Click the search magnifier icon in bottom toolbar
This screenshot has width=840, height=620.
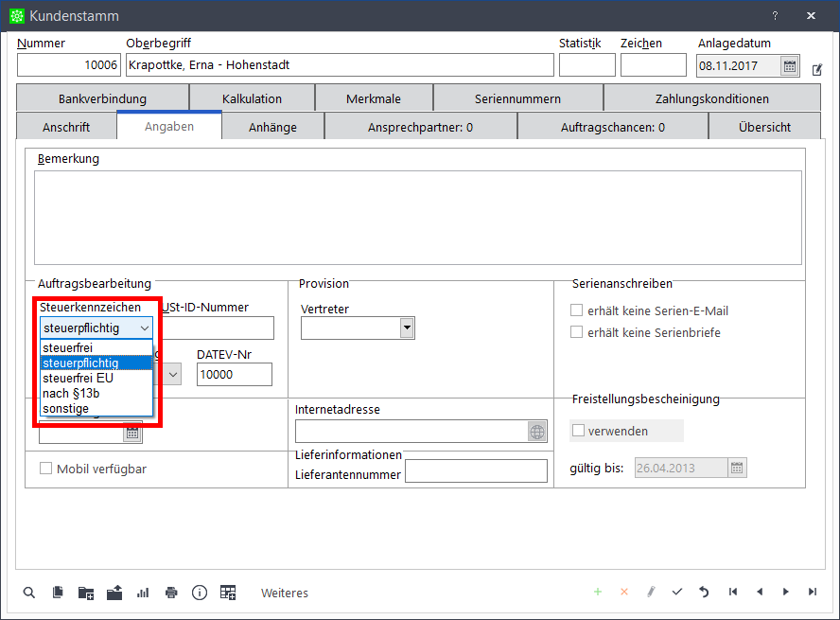click(29, 593)
